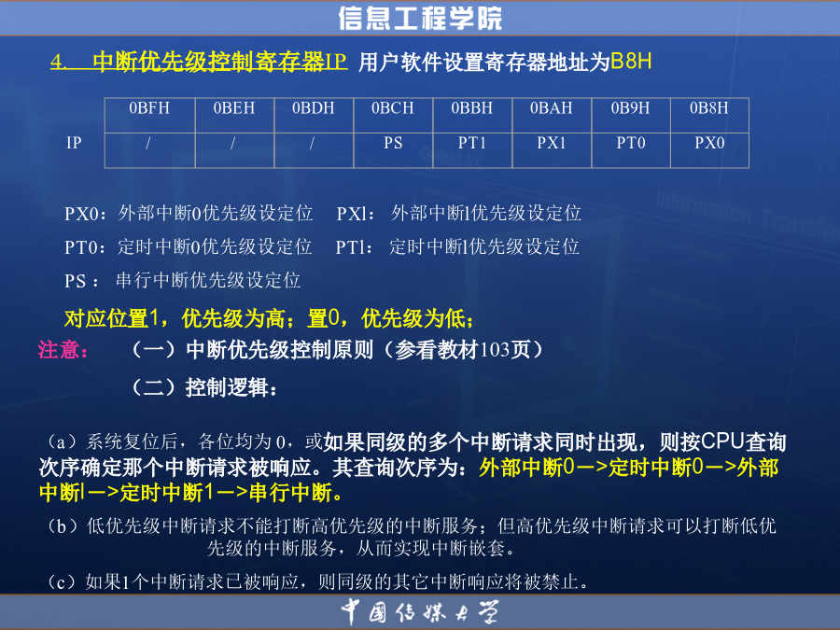Select the PX1 table cell

(x=551, y=144)
